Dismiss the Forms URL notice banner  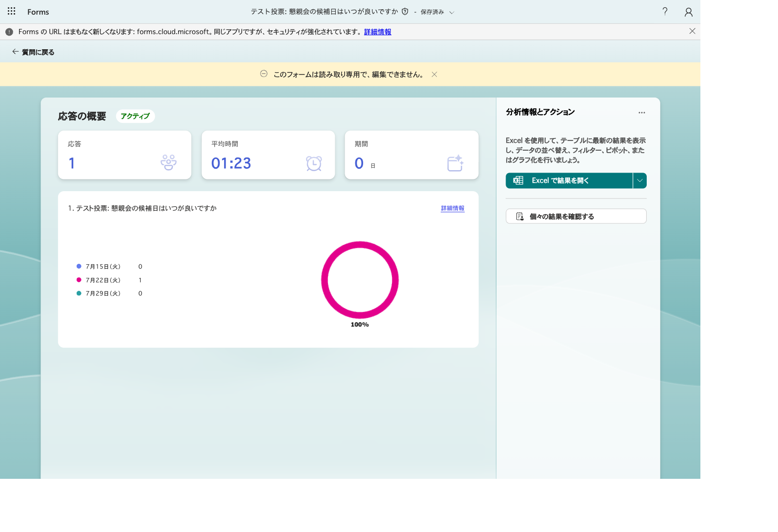pyautogui.click(x=692, y=31)
